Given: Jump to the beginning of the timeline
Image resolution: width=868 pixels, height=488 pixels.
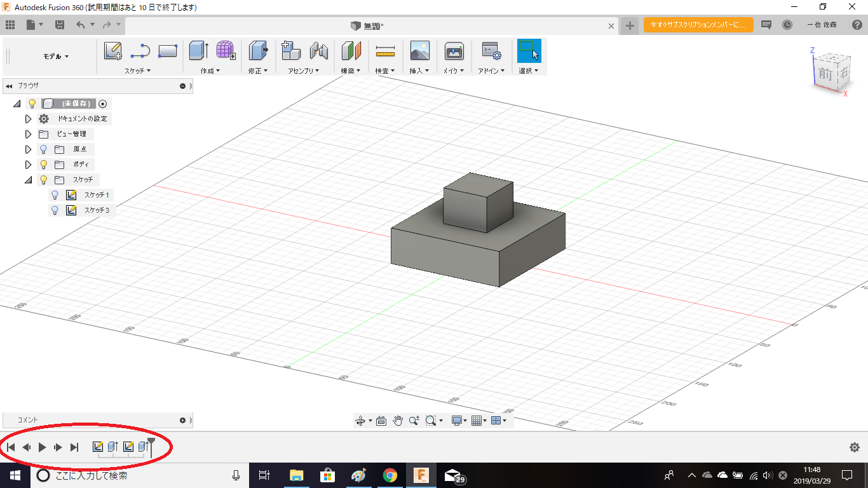Looking at the screenshot, I should pos(11,447).
